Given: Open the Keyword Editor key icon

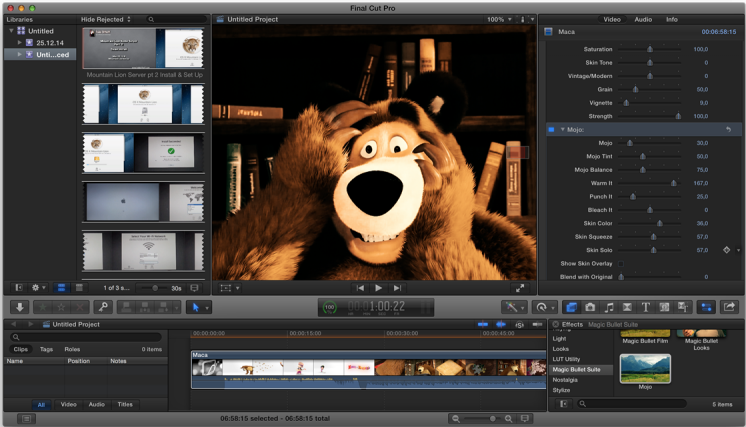Looking at the screenshot, I should (103, 307).
